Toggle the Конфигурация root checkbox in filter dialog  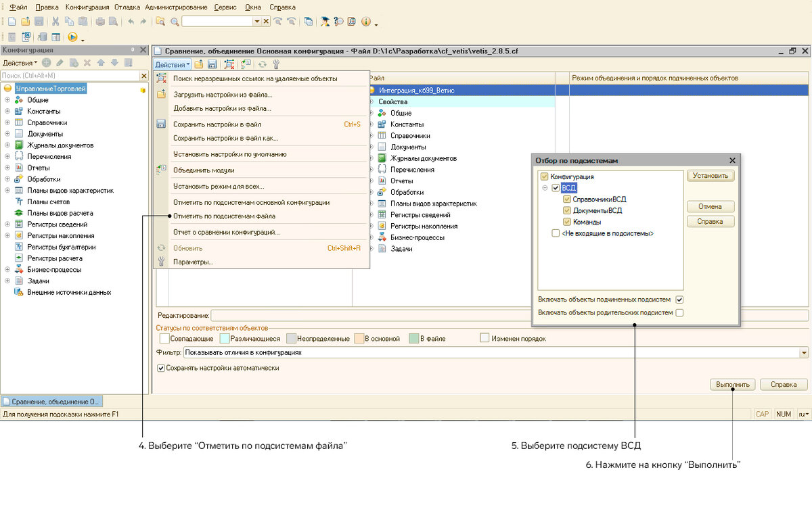click(x=545, y=176)
